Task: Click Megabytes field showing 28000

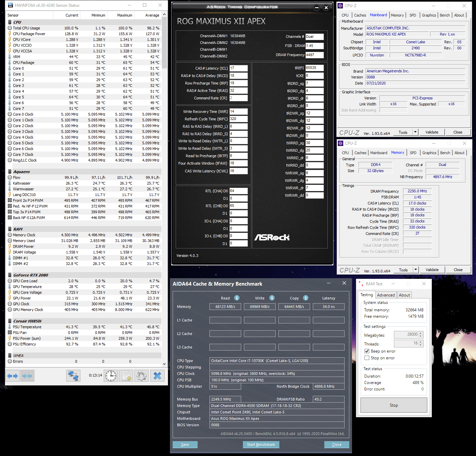Action: tap(406, 334)
